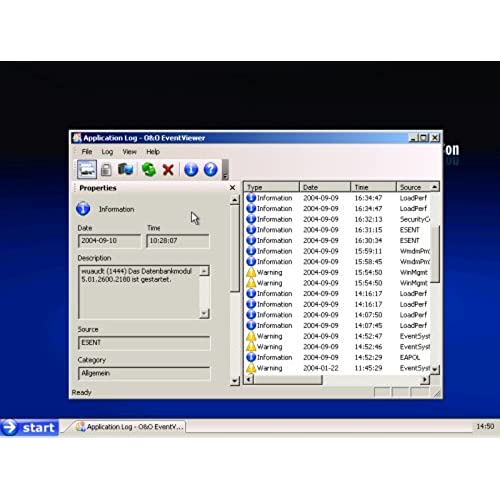The image size is (500, 500).
Task: Sort events by the Type column header
Action: 272,187
